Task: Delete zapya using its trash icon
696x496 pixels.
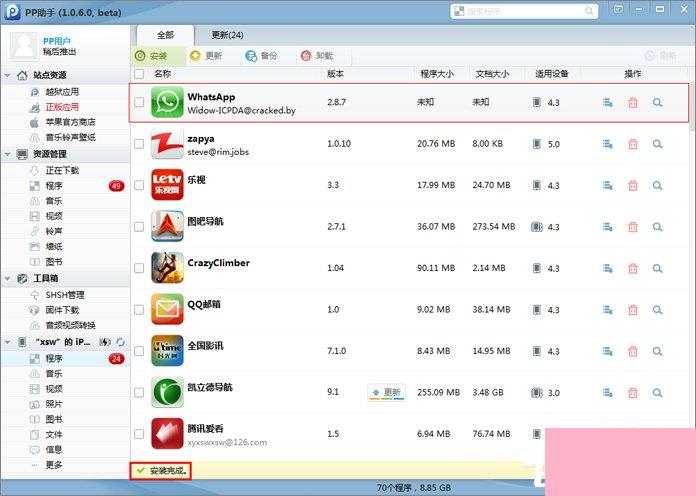Action: point(633,144)
